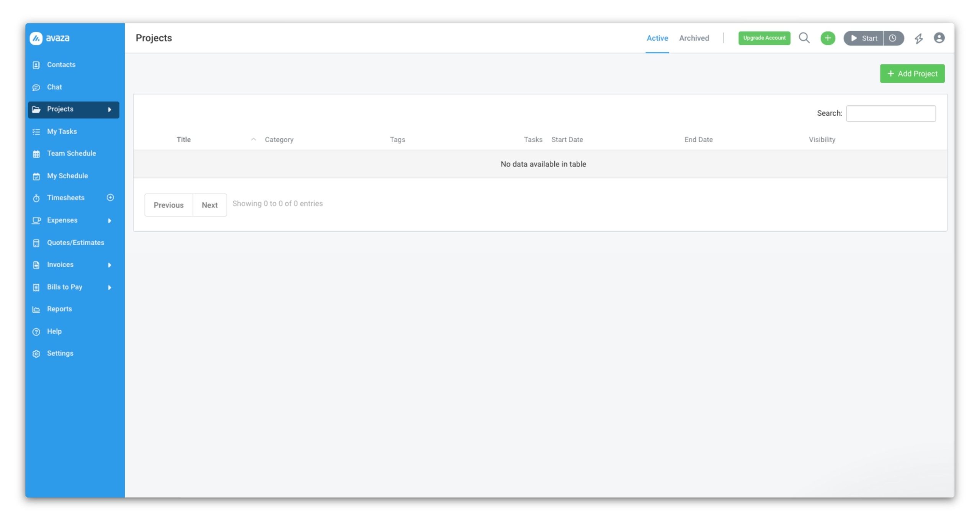Click into the table Search field
Screen dimensions: 980x523
tap(891, 113)
